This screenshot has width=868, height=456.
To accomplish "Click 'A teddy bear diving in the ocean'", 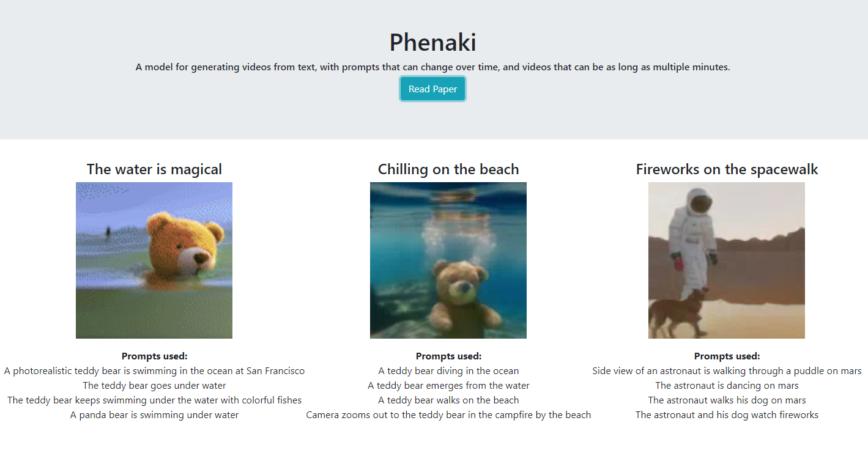I will pyautogui.click(x=448, y=371).
